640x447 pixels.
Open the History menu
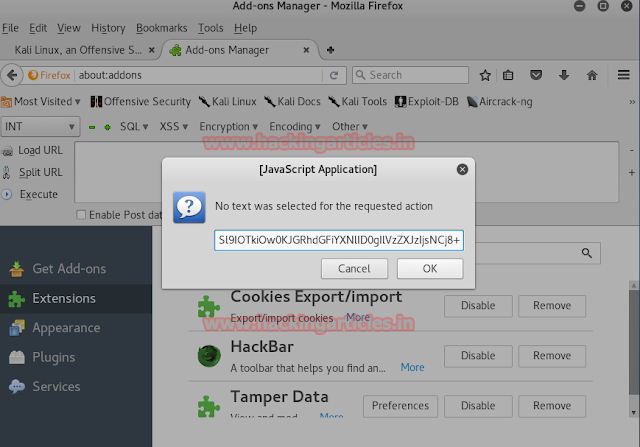[108, 28]
